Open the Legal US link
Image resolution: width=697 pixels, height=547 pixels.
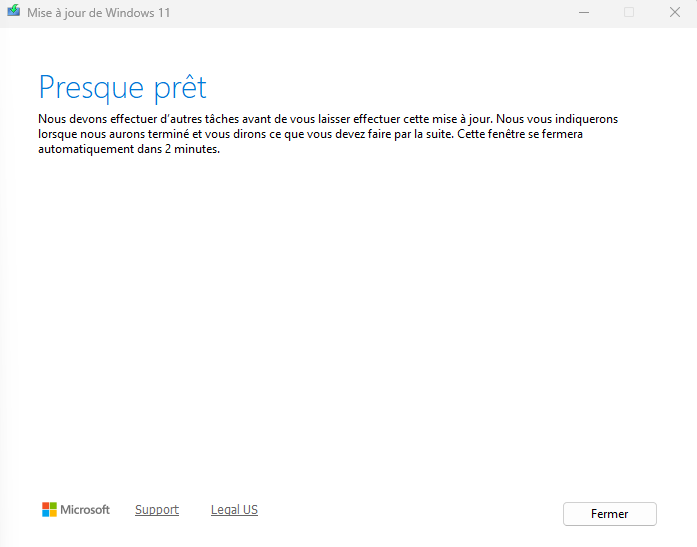click(x=234, y=510)
